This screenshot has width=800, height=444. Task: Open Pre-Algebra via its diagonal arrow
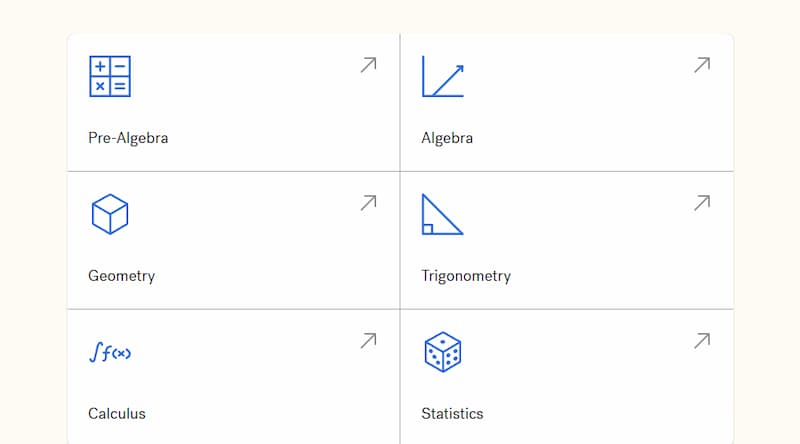368,65
